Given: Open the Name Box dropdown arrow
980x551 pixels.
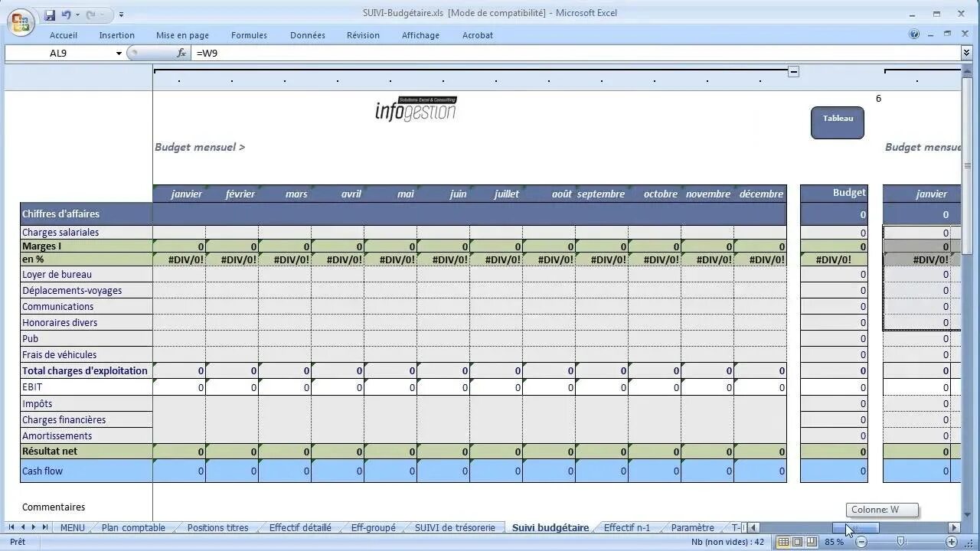Looking at the screenshot, I should click(119, 54).
